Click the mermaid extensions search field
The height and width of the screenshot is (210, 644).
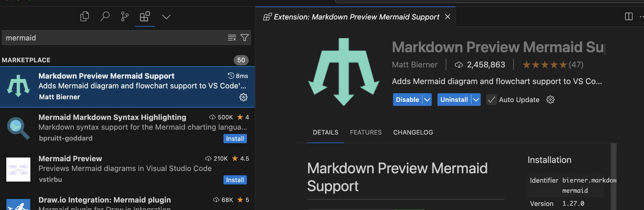click(114, 38)
